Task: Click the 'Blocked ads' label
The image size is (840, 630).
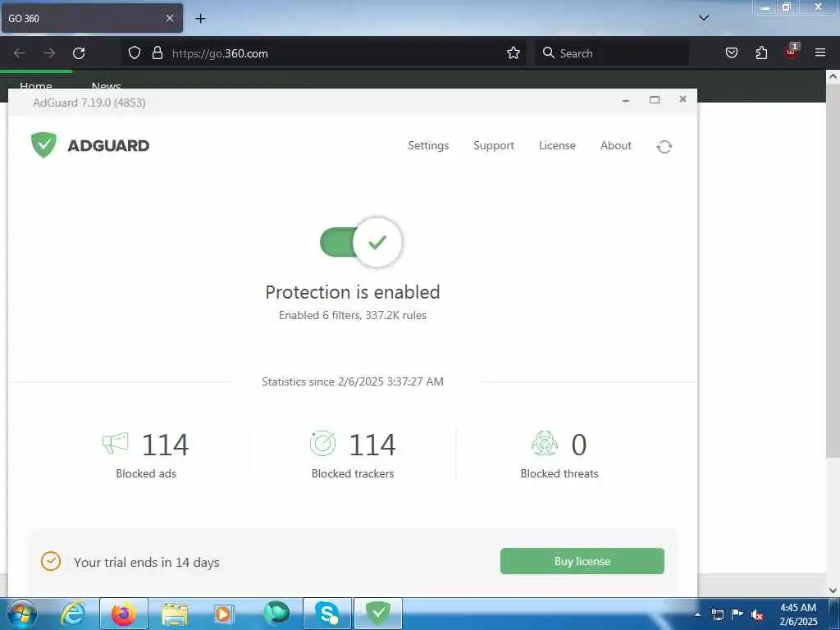Action: point(146,473)
